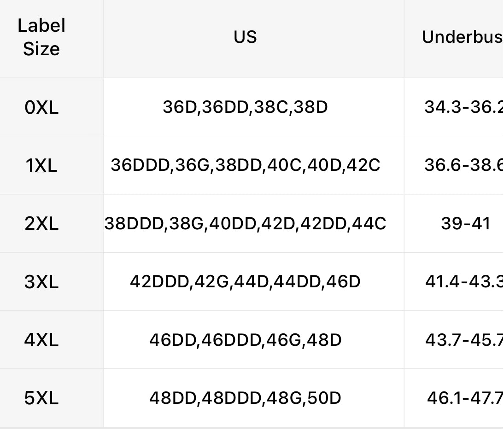Click the underbust value starting with 46.1
Image resolution: width=504 pixels, height=431 pixels.
coord(464,398)
